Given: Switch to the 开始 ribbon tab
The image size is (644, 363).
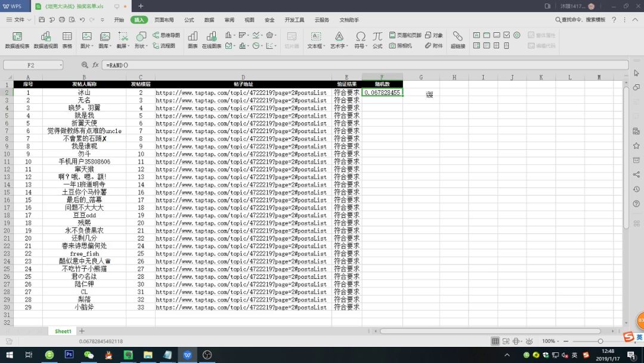Looking at the screenshot, I should [x=119, y=20].
